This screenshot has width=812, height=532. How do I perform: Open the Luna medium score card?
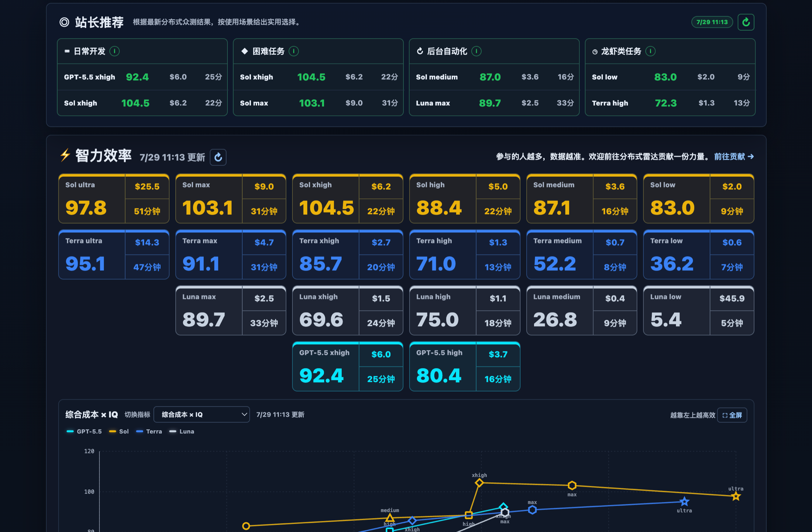pyautogui.click(x=582, y=311)
